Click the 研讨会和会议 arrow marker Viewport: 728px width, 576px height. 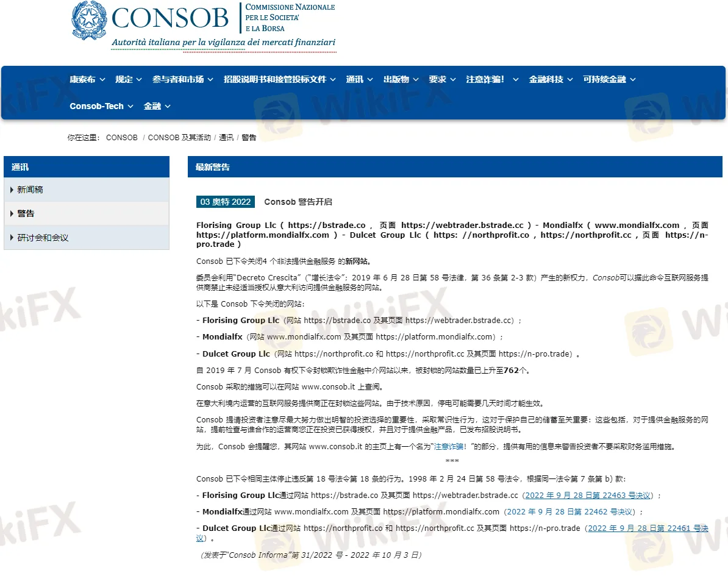coord(12,238)
